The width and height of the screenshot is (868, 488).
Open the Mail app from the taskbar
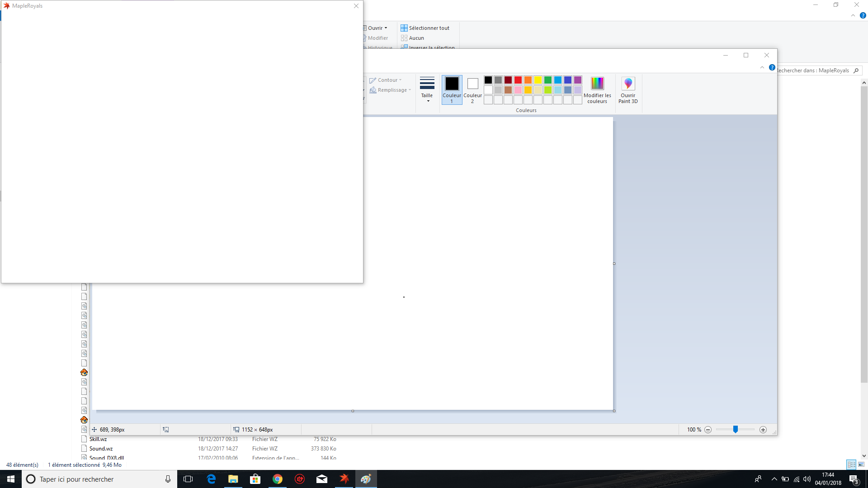click(x=322, y=479)
